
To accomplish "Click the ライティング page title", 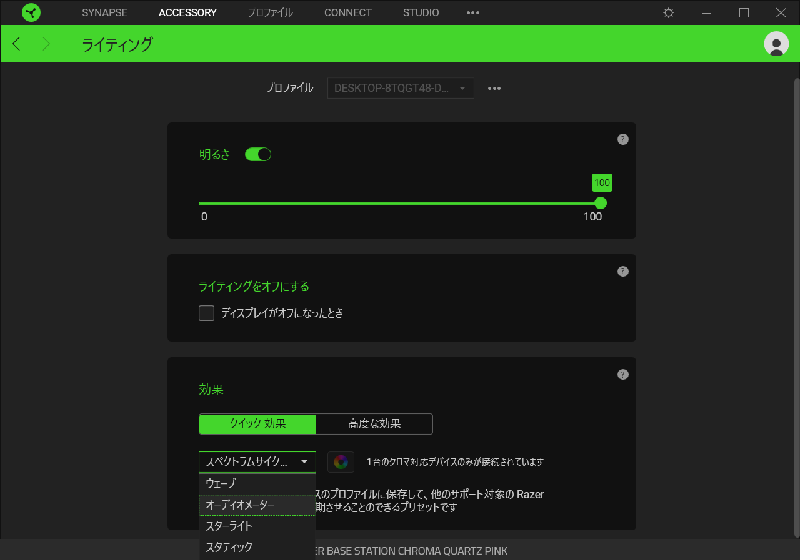I will (117, 44).
